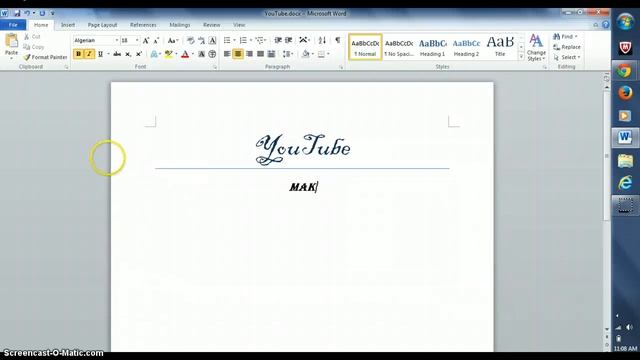This screenshot has height=360, width=640.
Task: Click the Text Effects glowing A
Action: pyautogui.click(x=154, y=54)
